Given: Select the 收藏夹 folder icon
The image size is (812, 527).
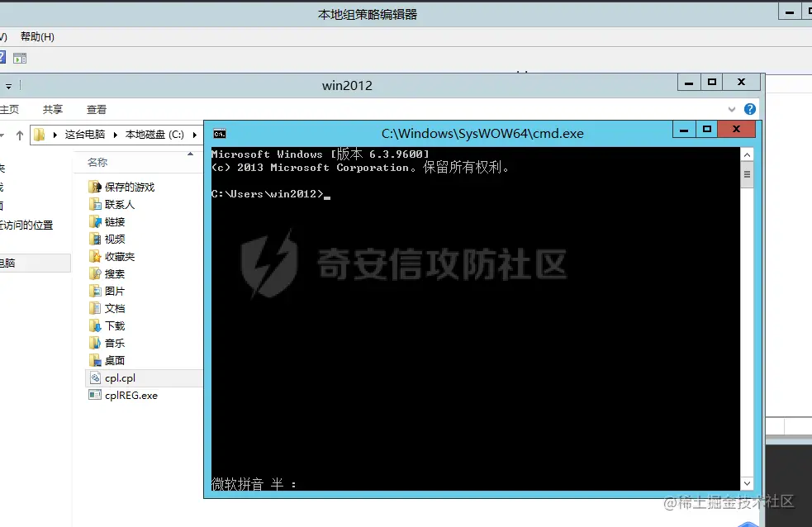Looking at the screenshot, I should tap(95, 256).
